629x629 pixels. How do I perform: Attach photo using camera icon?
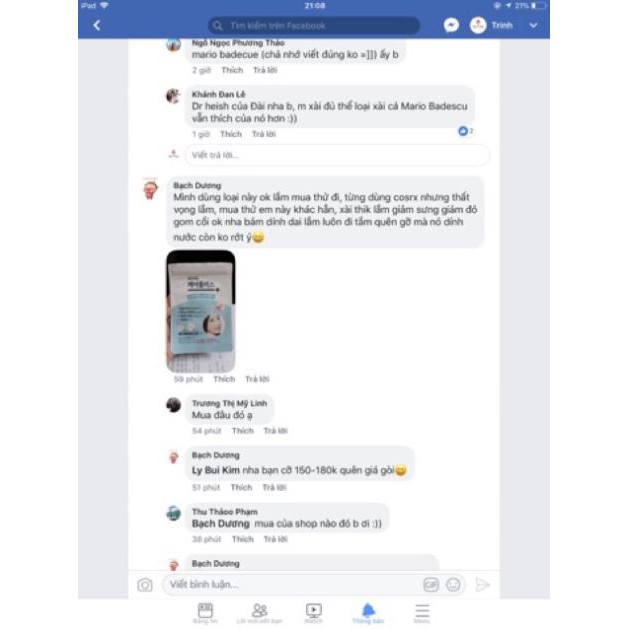click(145, 585)
